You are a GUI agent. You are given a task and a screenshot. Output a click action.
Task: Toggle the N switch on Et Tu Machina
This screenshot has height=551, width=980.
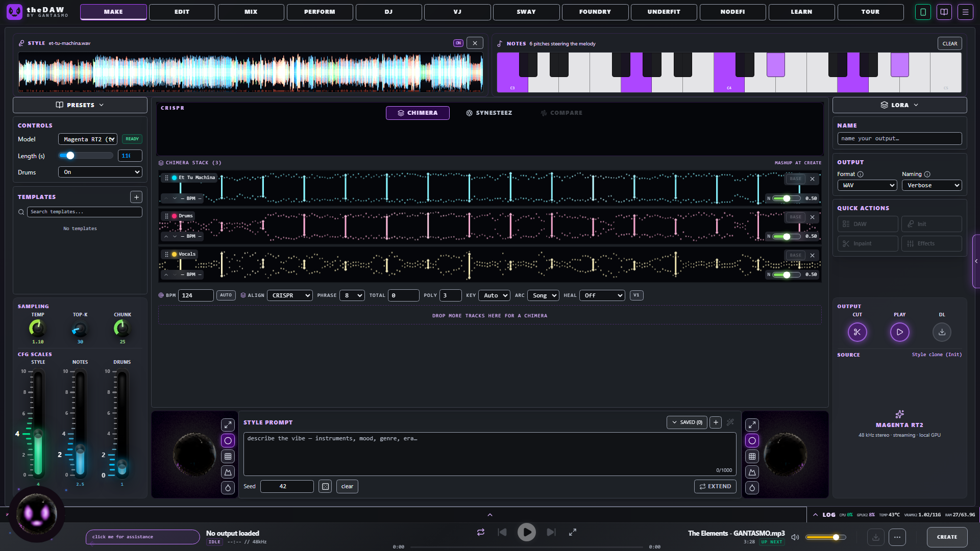[787, 198]
